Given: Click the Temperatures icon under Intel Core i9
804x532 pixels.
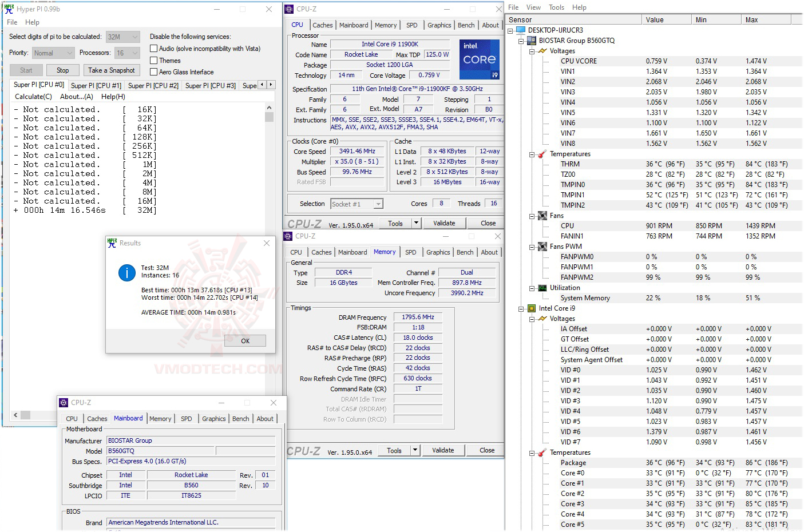Looking at the screenshot, I should (542, 452).
